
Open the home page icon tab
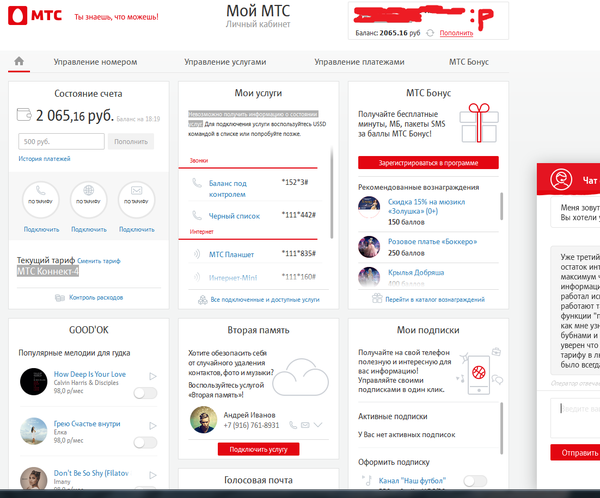point(18,61)
